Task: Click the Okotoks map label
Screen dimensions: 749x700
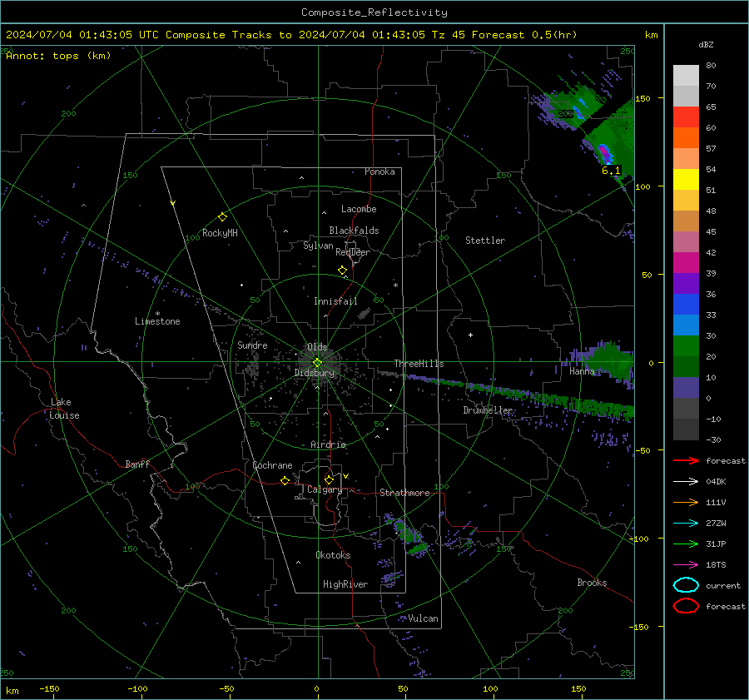Action: tap(333, 555)
